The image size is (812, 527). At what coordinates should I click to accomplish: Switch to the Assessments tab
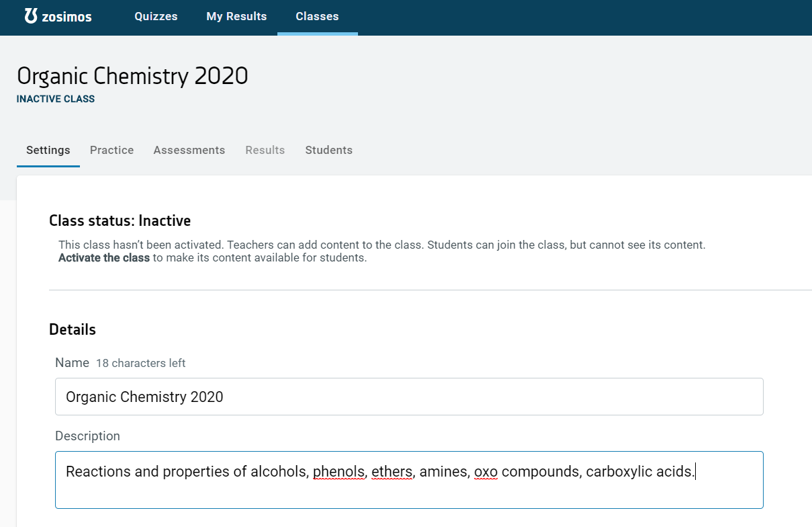(189, 150)
